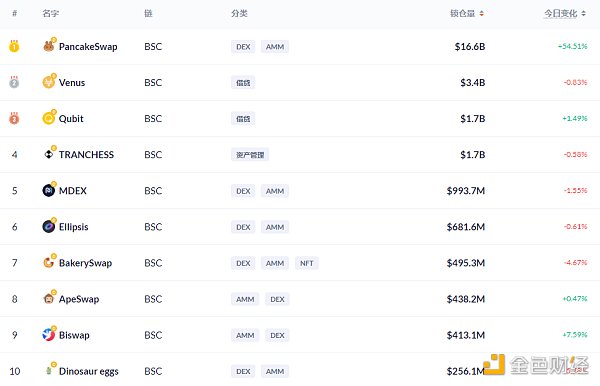Click the name column header

point(50,13)
